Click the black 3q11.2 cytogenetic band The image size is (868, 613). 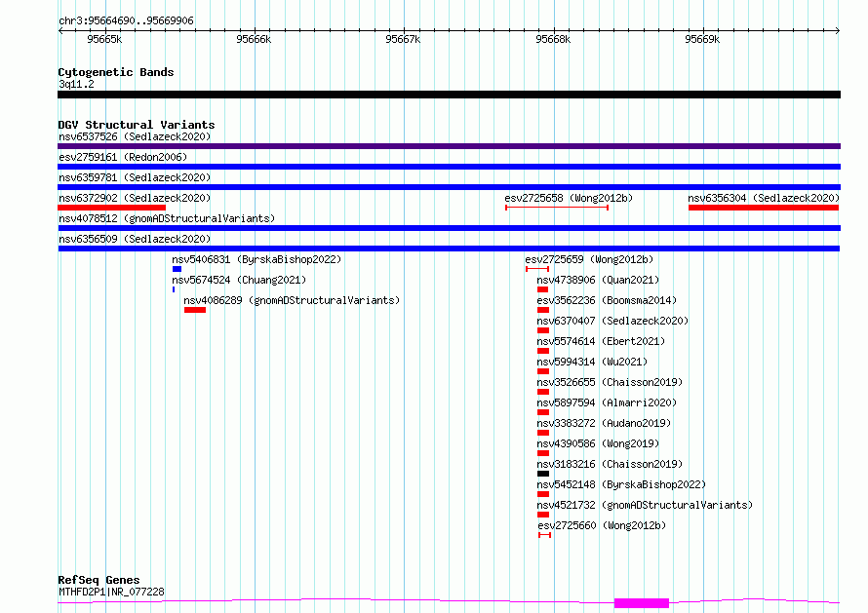pos(449,95)
